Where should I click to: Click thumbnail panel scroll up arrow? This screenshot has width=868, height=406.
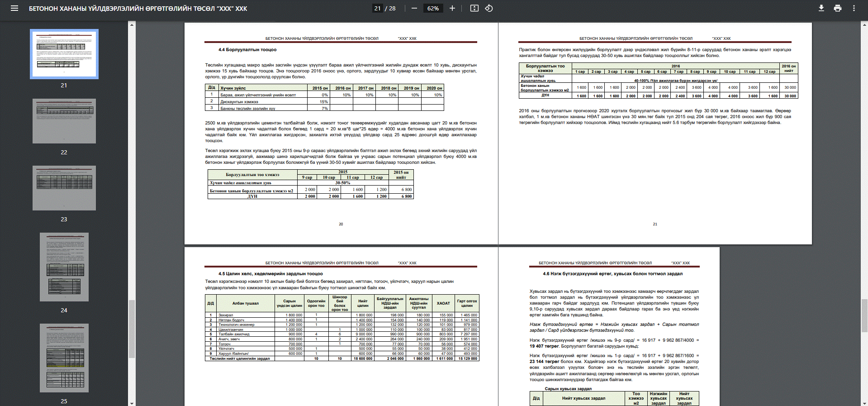(132, 24)
